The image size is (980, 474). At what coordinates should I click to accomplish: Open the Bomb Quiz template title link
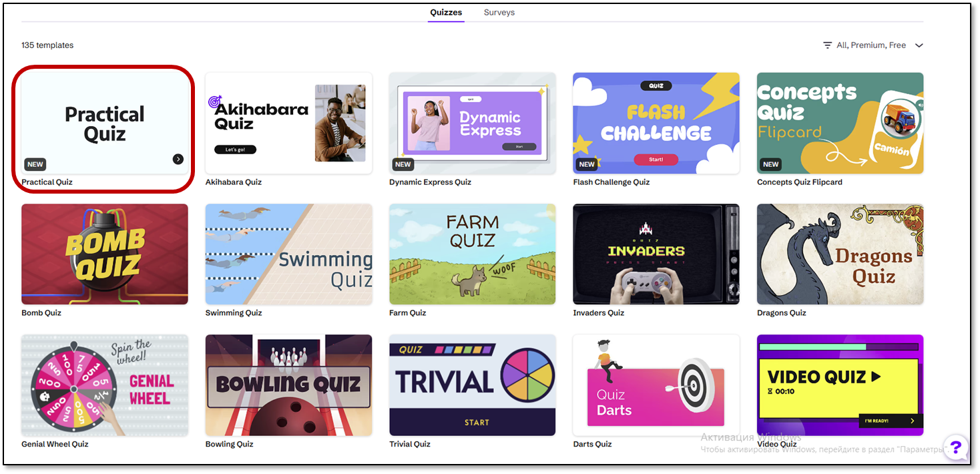pos(41,313)
